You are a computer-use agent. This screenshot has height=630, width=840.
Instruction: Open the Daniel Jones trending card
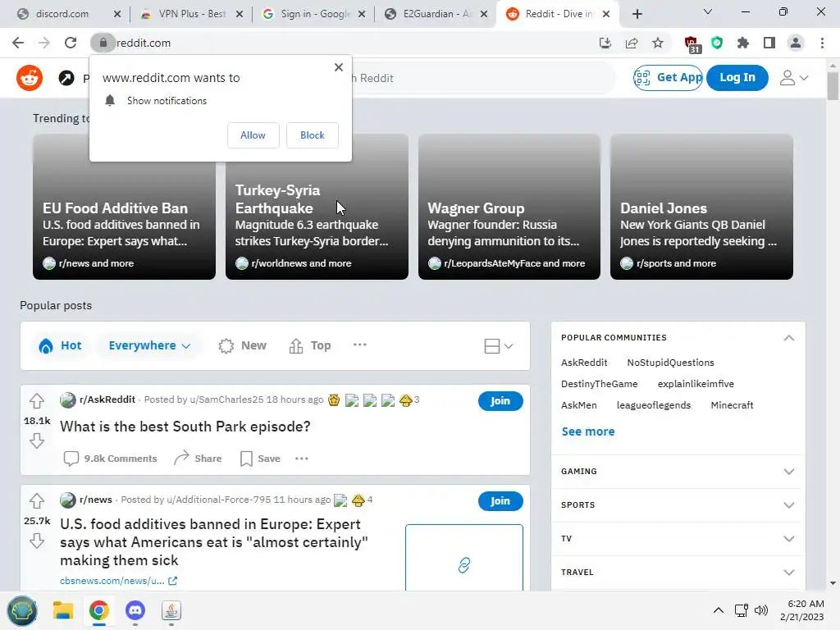pos(701,207)
